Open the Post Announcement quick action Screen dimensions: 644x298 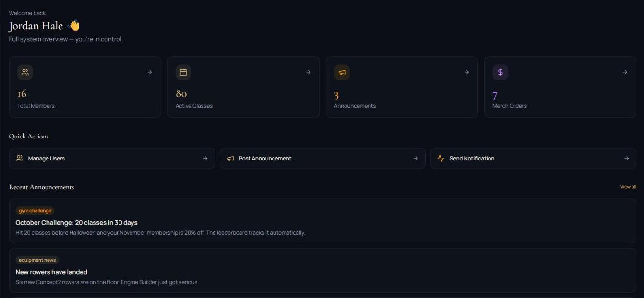[x=322, y=158]
